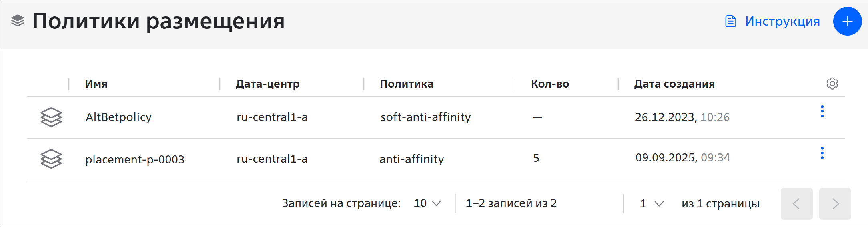The width and height of the screenshot is (868, 227).
Task: Sort by the Кол-во column header
Action: (550, 84)
